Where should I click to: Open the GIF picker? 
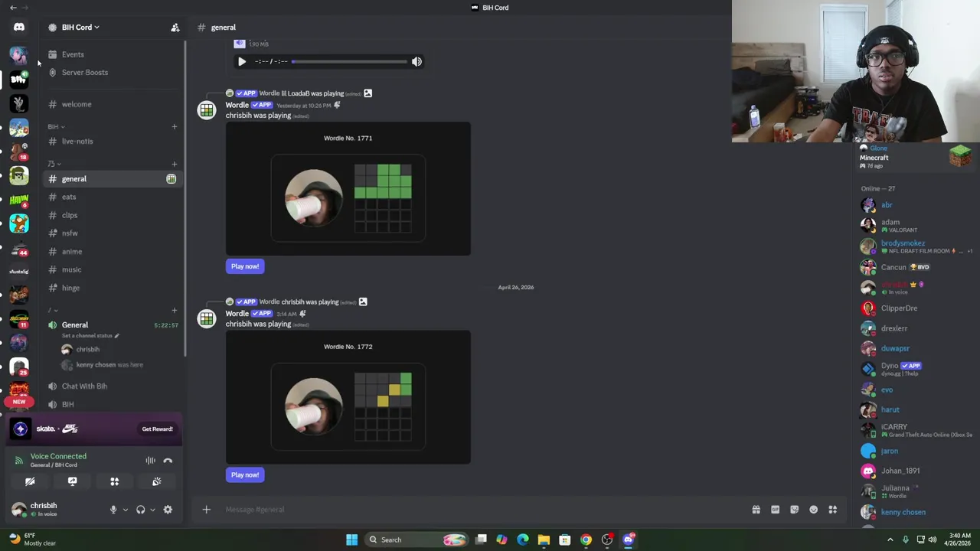775,510
